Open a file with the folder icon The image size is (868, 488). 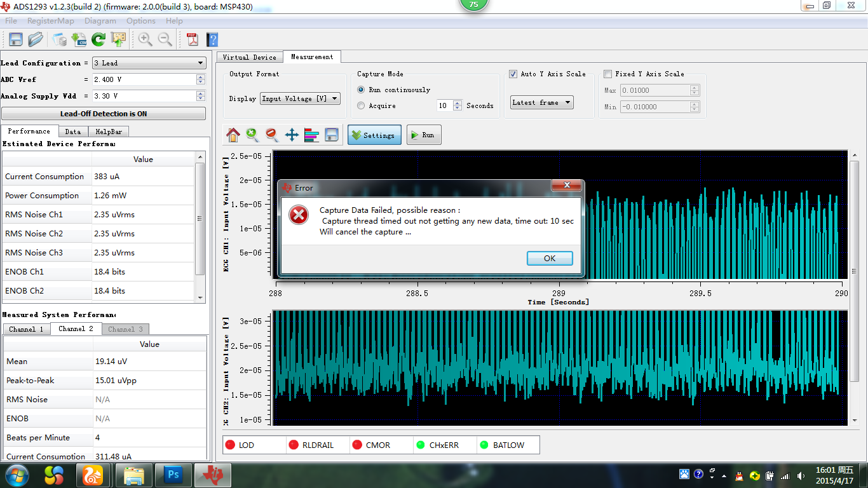point(36,39)
